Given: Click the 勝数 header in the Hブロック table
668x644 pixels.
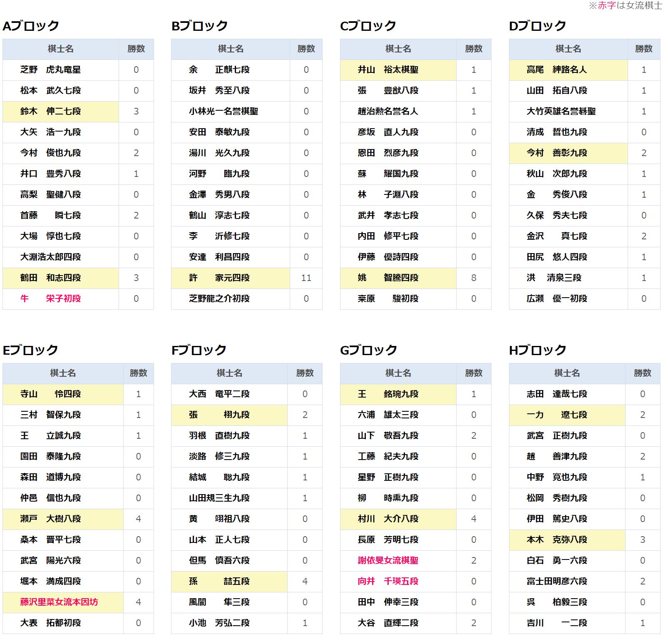Looking at the screenshot, I should (x=642, y=373).
